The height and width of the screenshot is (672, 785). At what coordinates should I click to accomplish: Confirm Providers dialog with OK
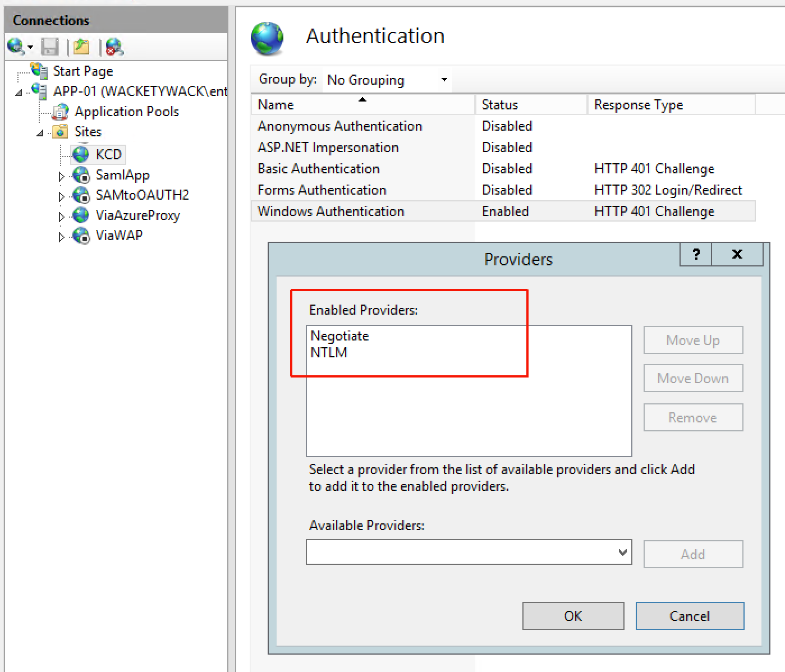tap(573, 616)
